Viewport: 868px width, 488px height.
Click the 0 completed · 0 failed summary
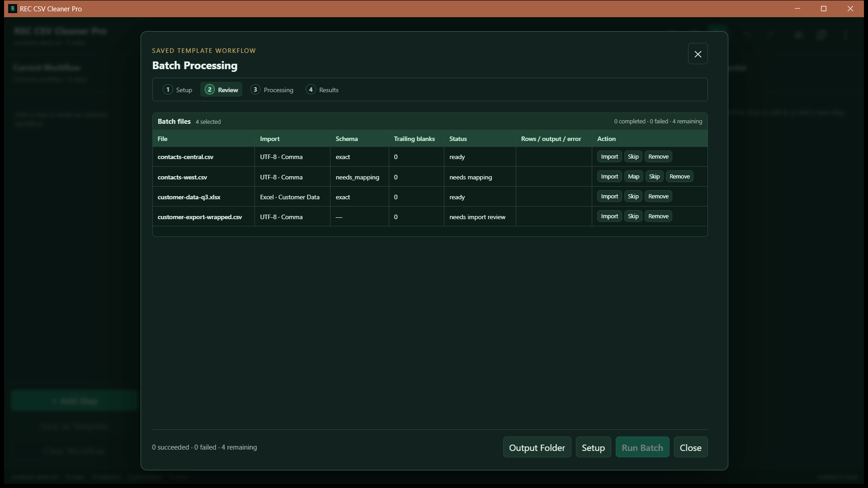658,121
